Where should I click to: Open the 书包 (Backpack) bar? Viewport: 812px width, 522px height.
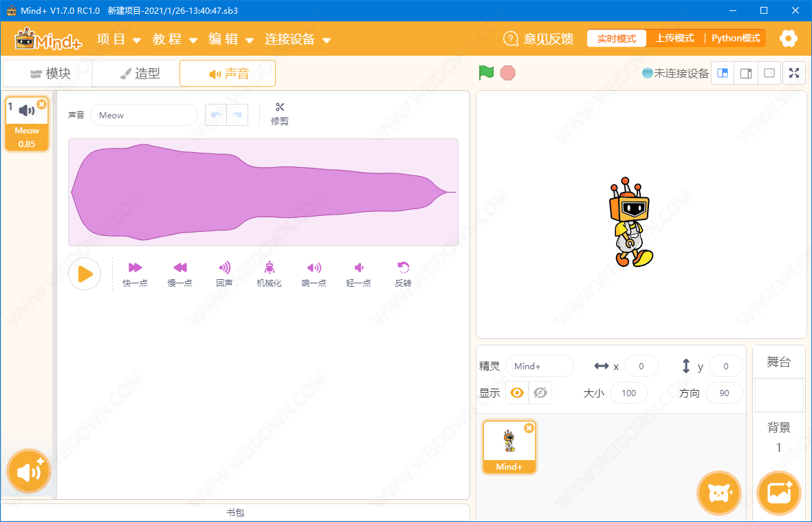(235, 512)
